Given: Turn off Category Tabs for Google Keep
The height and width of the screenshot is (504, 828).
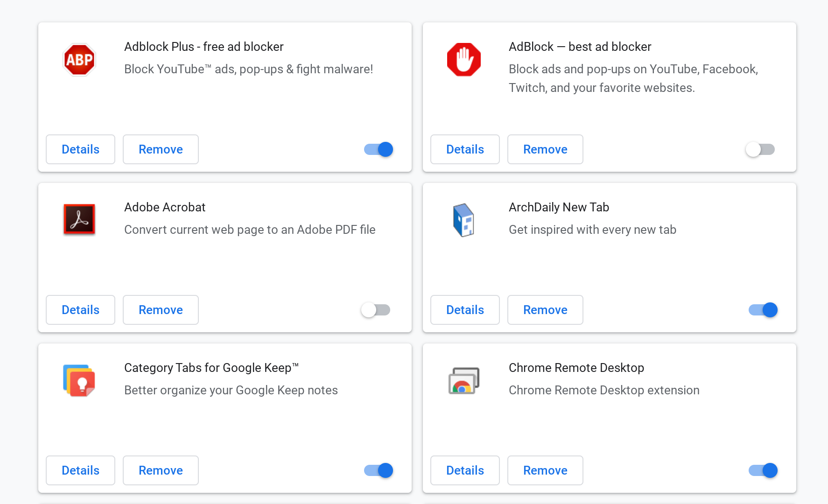Looking at the screenshot, I should point(378,470).
